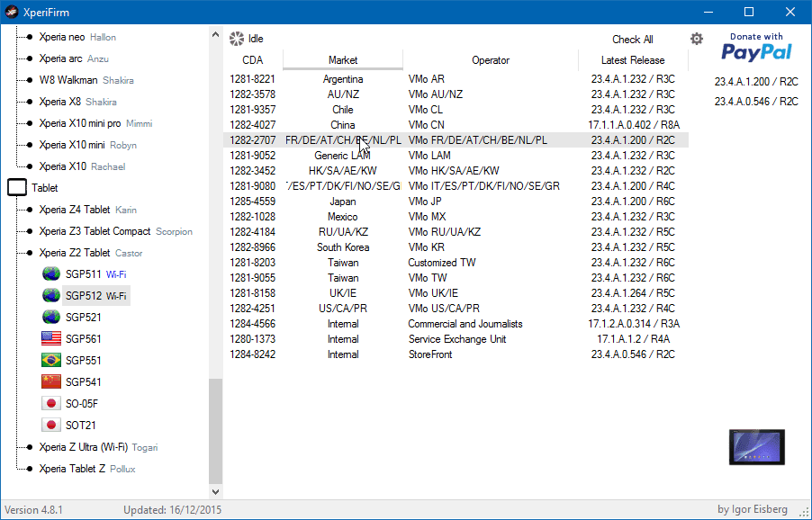Expand Xperia Z3 Tablet Compact Scorpion
812x520 pixels.
116,231
